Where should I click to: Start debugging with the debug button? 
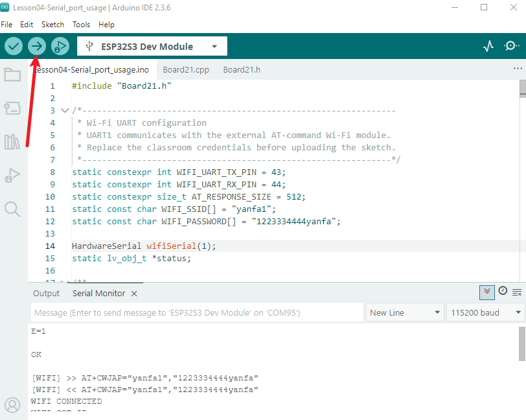[60, 46]
